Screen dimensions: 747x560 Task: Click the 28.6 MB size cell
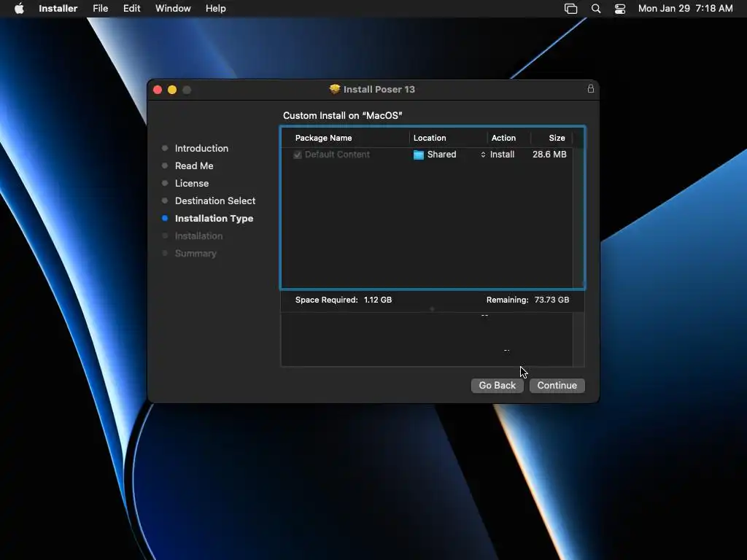tap(549, 155)
